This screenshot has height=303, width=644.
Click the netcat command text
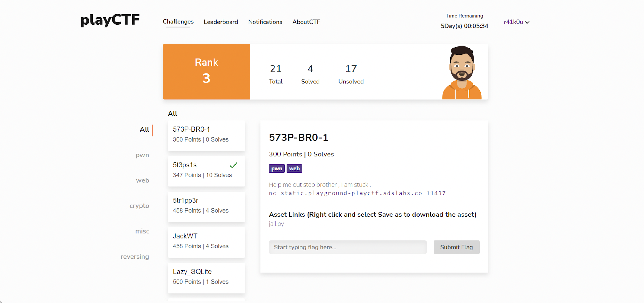coord(357,193)
